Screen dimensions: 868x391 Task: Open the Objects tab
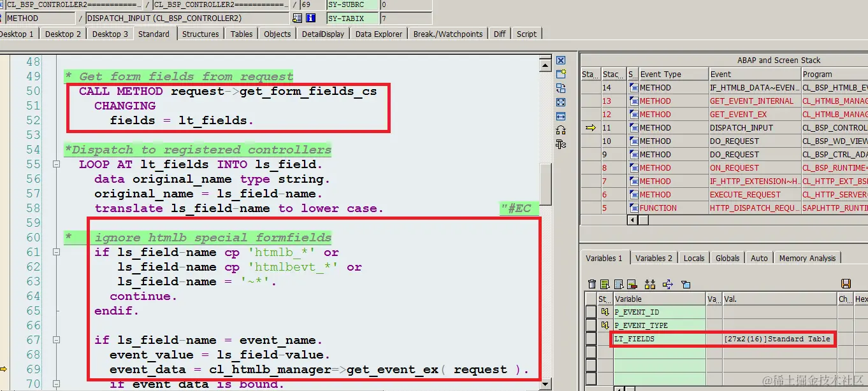click(277, 34)
